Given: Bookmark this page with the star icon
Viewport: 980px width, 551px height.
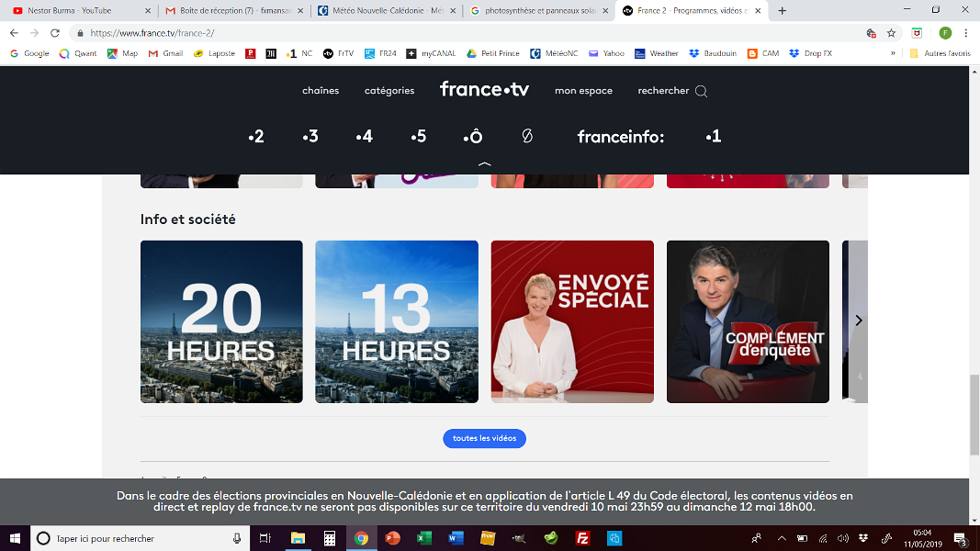Looking at the screenshot, I should tap(891, 33).
